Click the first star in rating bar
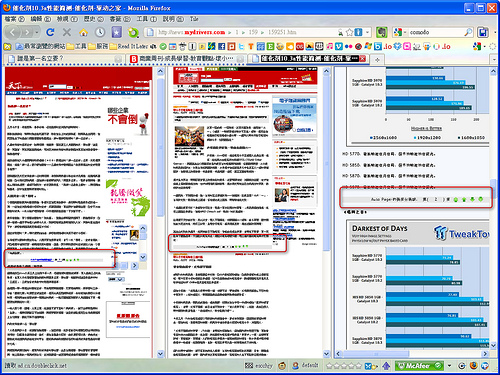The image size is (500, 375). click(329, 366)
